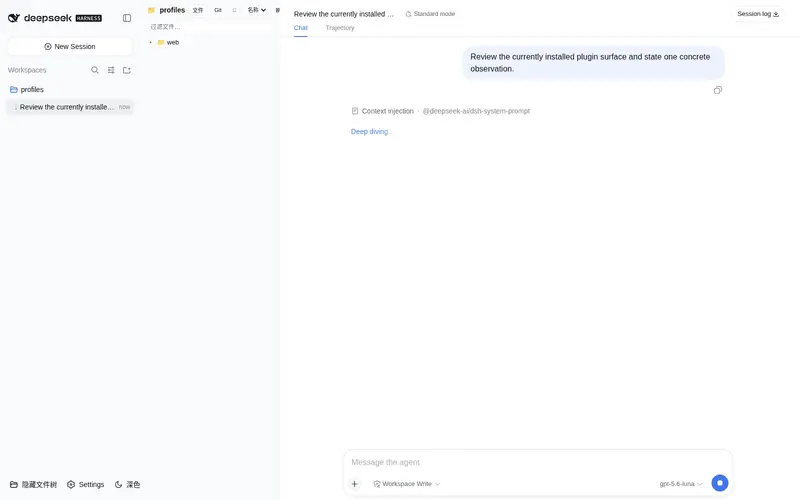Image resolution: width=800 pixels, height=500 pixels.
Task: Collapse the sidebar using the panel icon
Action: (x=127, y=18)
